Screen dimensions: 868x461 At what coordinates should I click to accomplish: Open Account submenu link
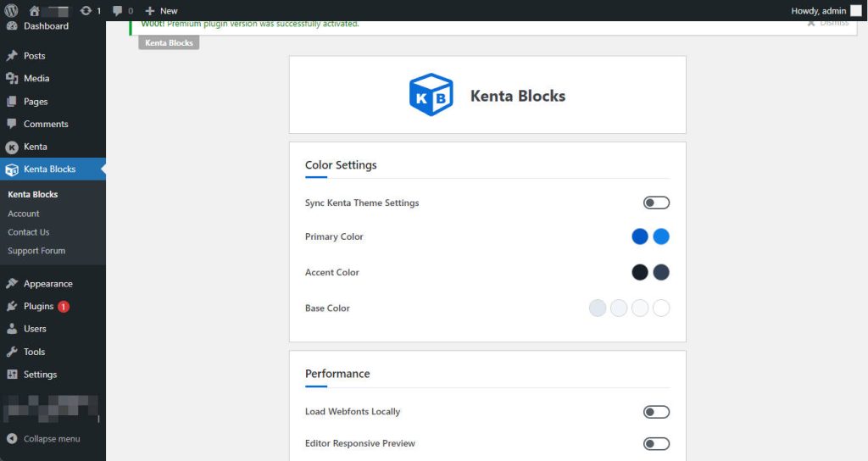[23, 214]
